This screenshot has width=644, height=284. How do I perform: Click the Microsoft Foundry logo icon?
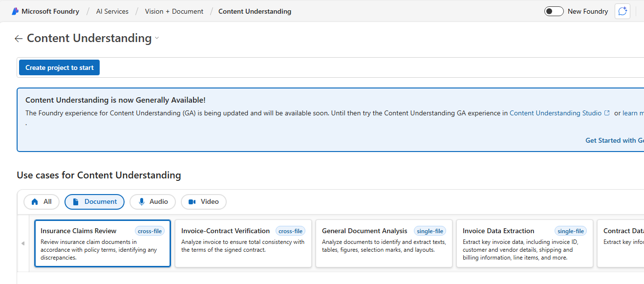point(15,11)
